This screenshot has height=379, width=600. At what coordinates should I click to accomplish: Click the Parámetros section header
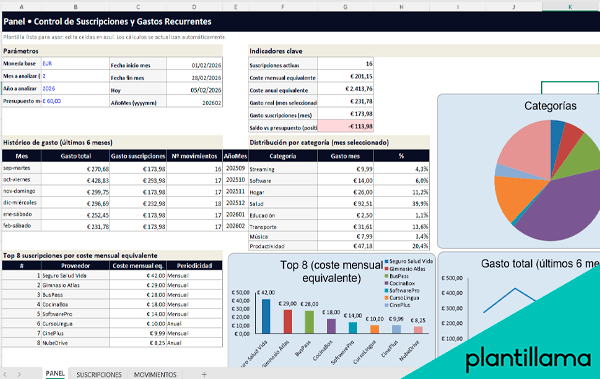pos(112,51)
